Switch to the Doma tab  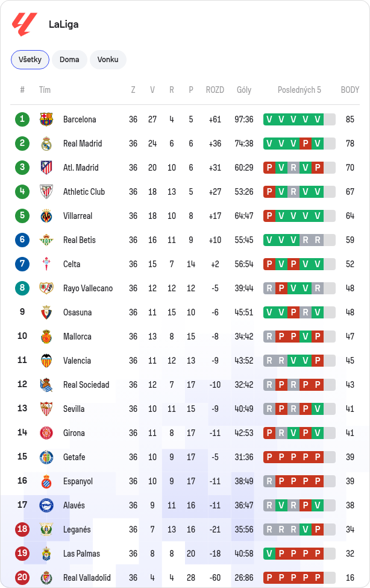coord(69,60)
